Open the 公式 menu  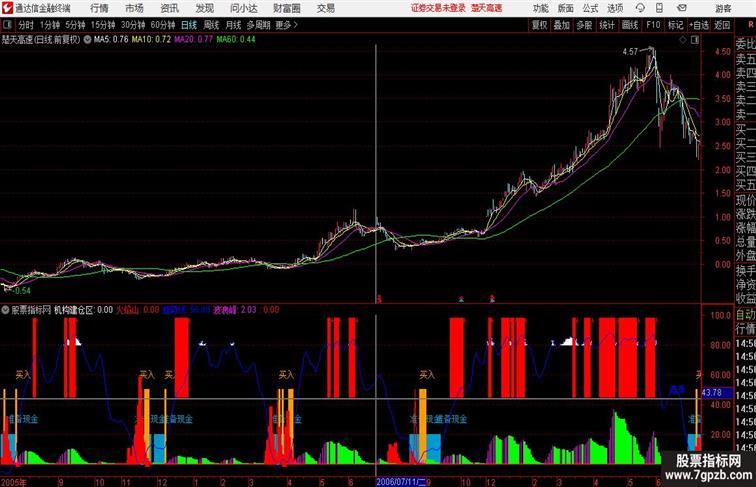click(590, 8)
